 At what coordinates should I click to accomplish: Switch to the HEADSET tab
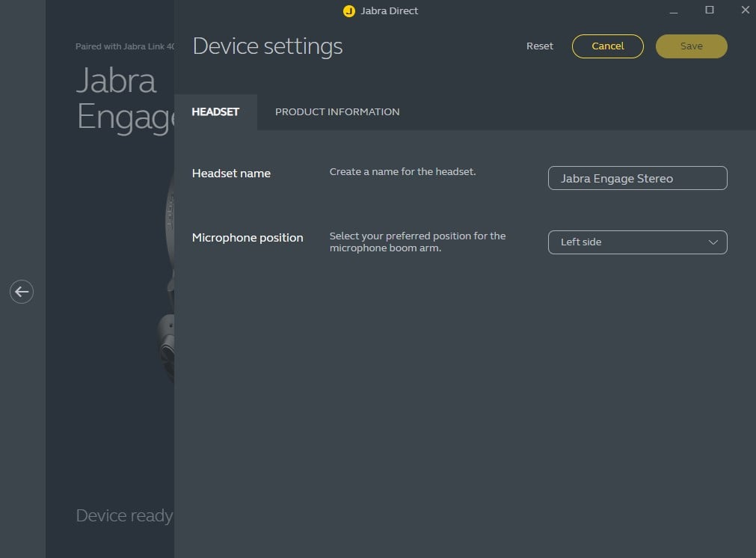[x=215, y=112]
